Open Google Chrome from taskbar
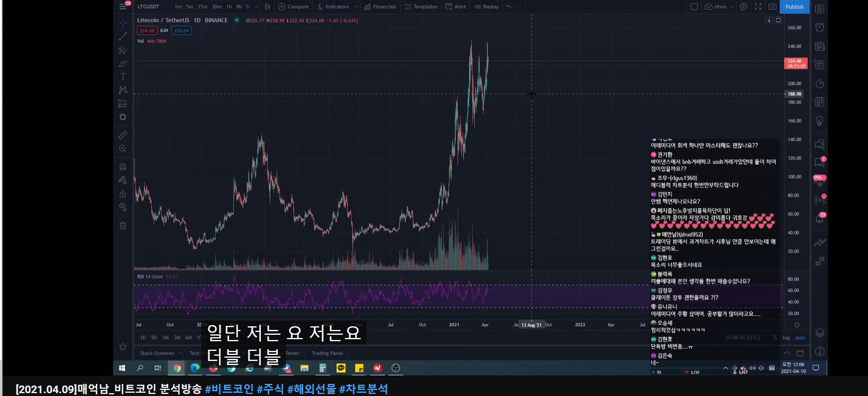868x396 pixels. (177, 368)
